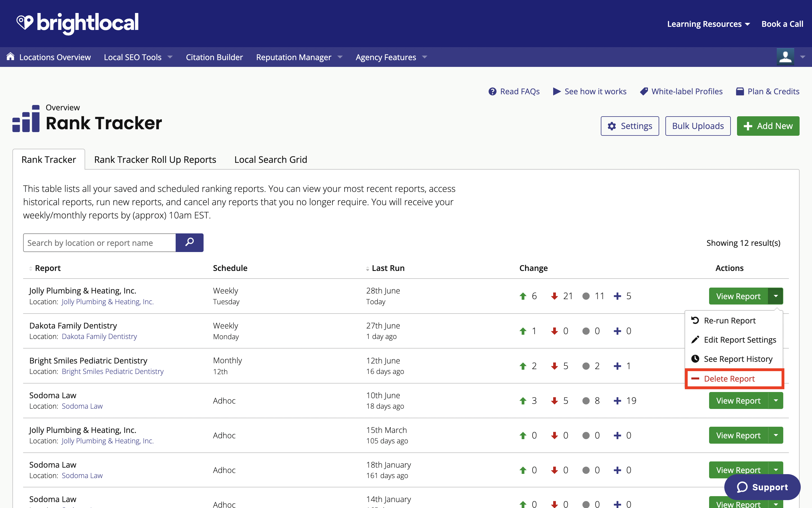Click the pencil icon for Edit Report Settings
This screenshot has width=812, height=508.
click(x=695, y=340)
